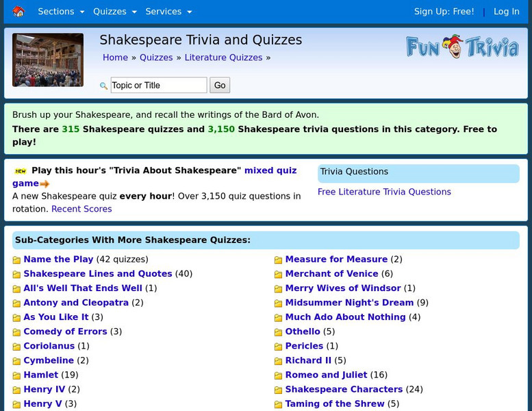
Task: Open Henry IV quizzes link
Action: (44, 389)
